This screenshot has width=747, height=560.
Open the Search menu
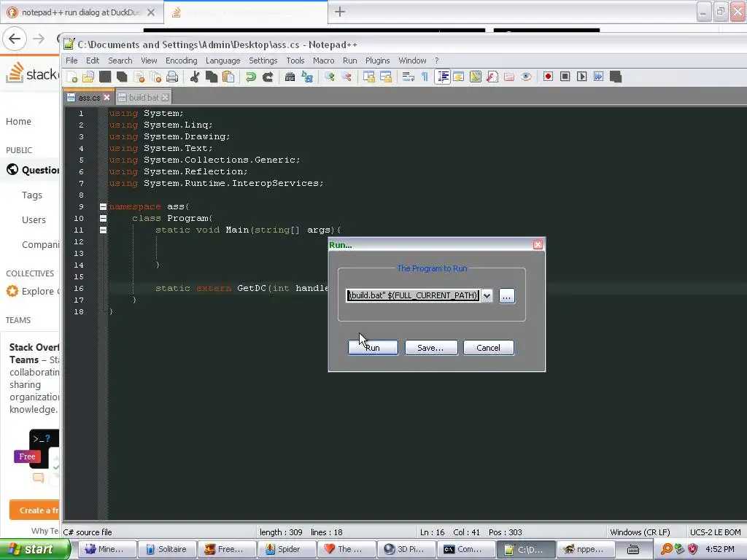[120, 61]
